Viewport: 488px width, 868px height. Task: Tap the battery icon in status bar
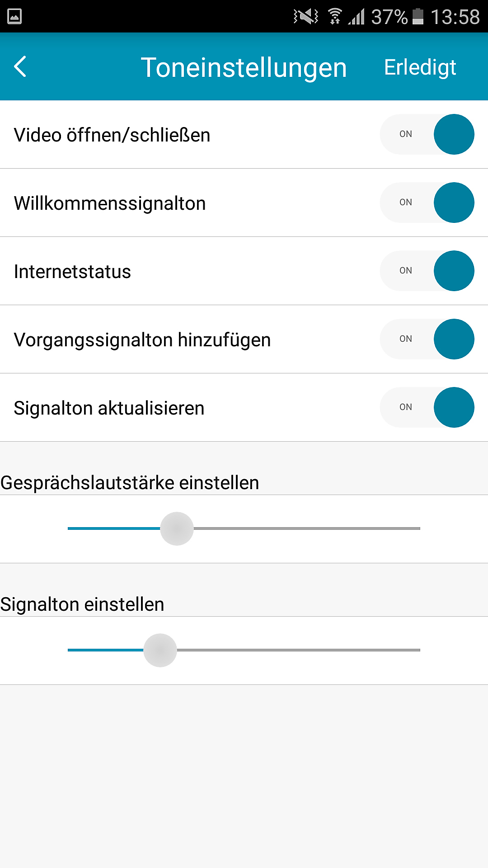point(418,17)
